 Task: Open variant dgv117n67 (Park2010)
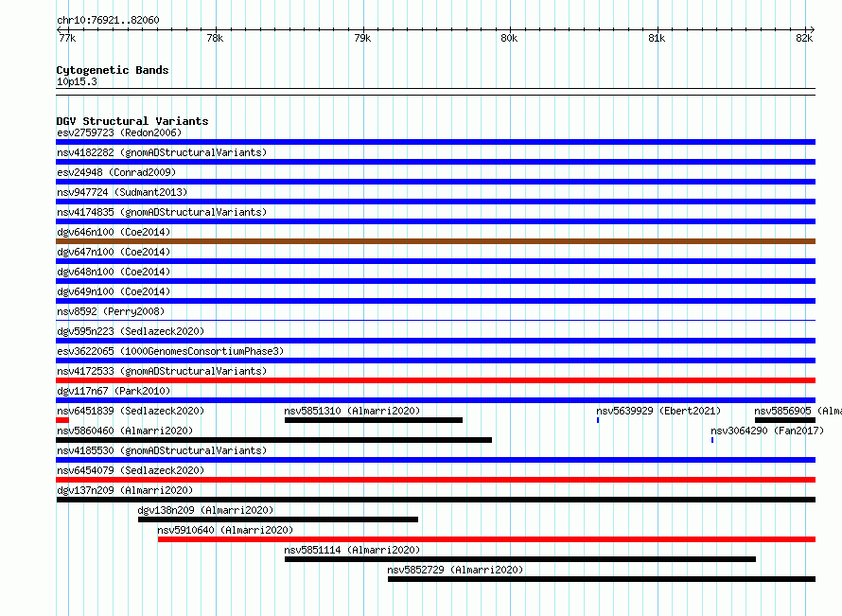(114, 391)
